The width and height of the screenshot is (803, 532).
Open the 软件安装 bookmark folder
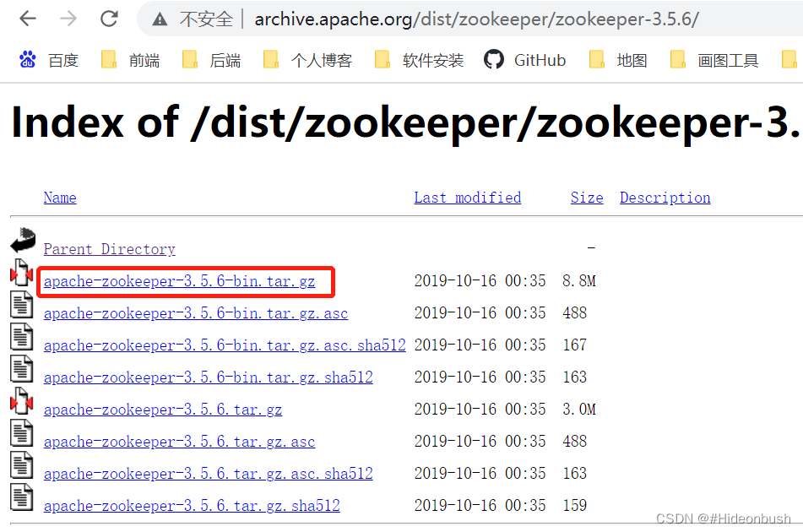tap(419, 60)
